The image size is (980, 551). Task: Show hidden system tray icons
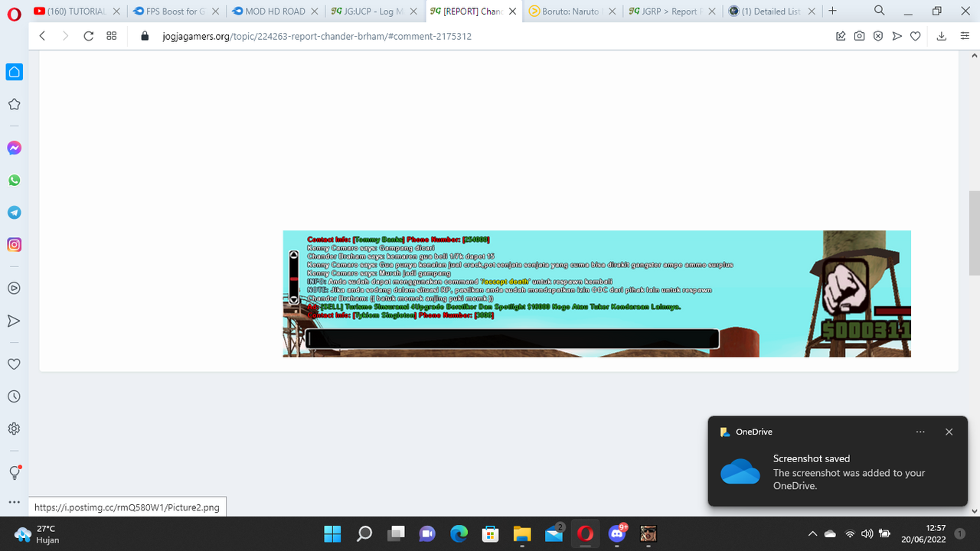click(812, 533)
